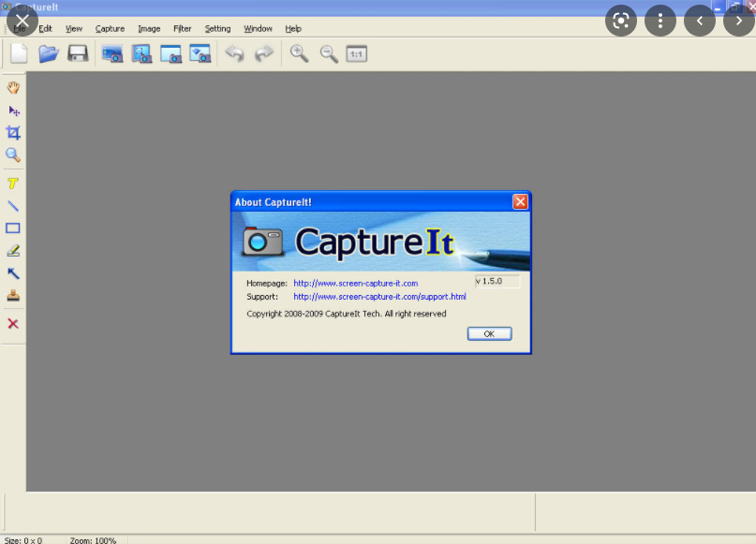Select the Arrow drawing tool
The image size is (756, 544).
13,273
